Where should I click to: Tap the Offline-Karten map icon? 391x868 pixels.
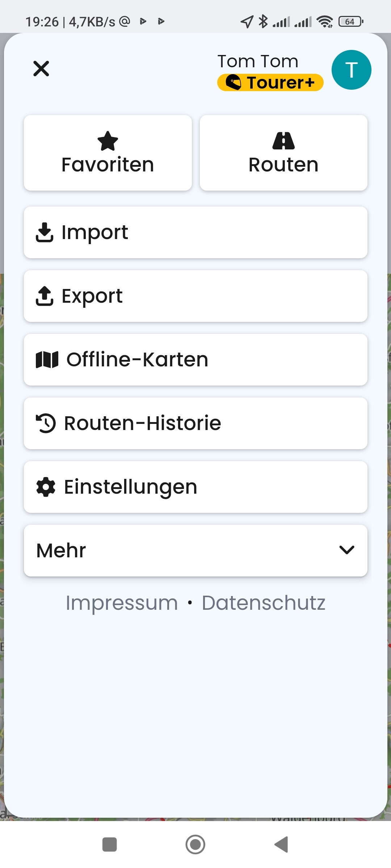point(47,359)
